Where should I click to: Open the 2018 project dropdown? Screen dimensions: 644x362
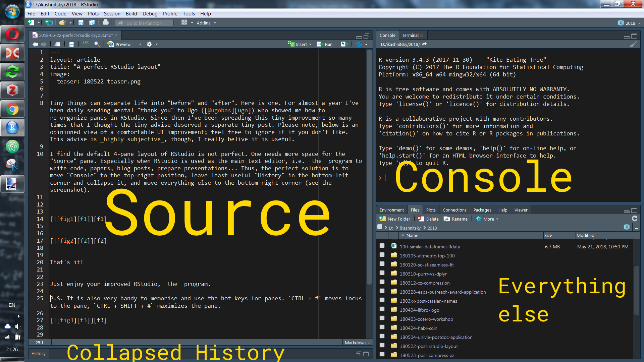[x=629, y=23]
